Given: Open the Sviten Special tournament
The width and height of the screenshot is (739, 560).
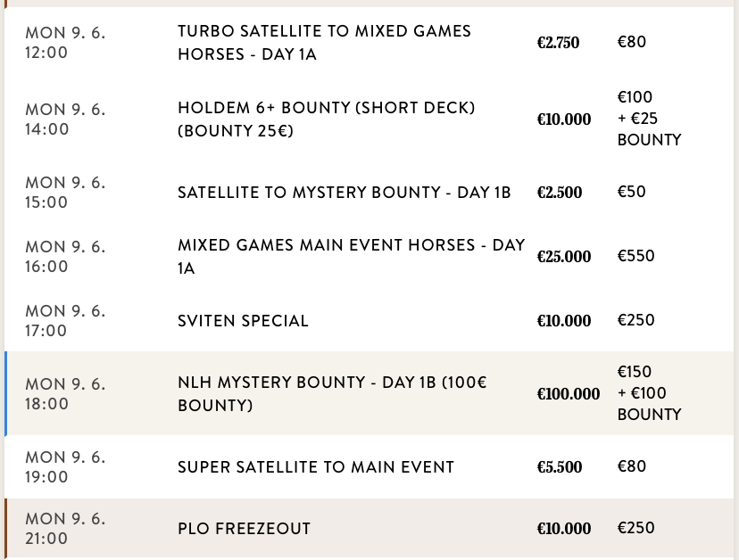Looking at the screenshot, I should coord(243,320).
